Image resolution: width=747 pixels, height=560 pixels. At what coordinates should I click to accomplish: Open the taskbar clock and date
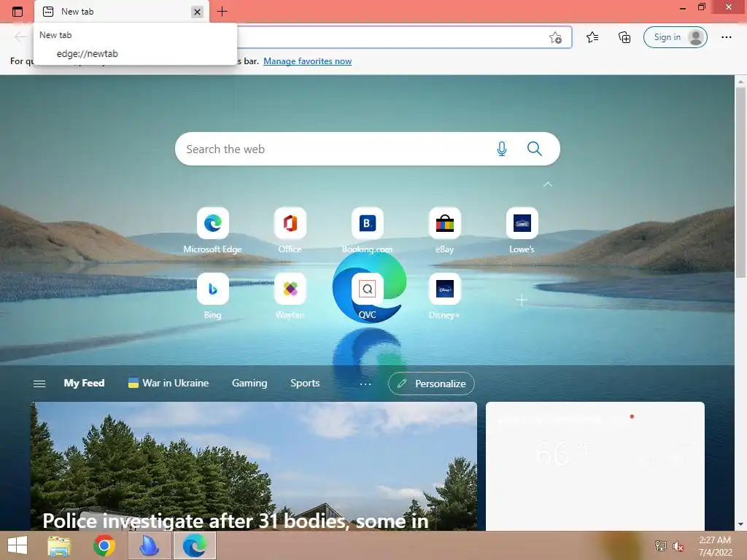[715, 546]
